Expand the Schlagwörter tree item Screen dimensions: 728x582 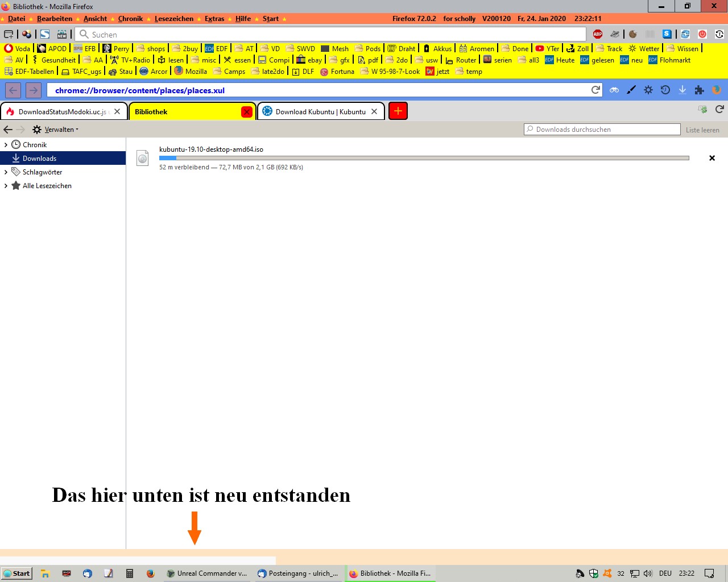(6, 172)
